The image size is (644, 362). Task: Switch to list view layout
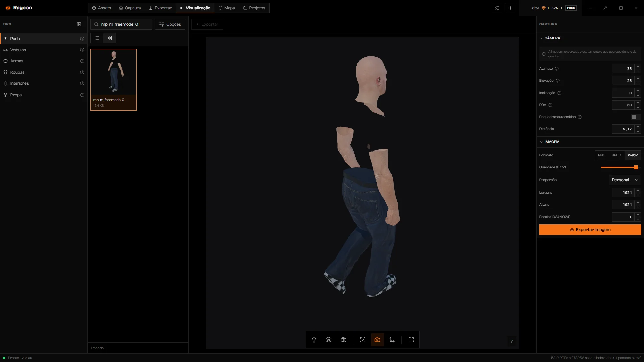point(97,38)
